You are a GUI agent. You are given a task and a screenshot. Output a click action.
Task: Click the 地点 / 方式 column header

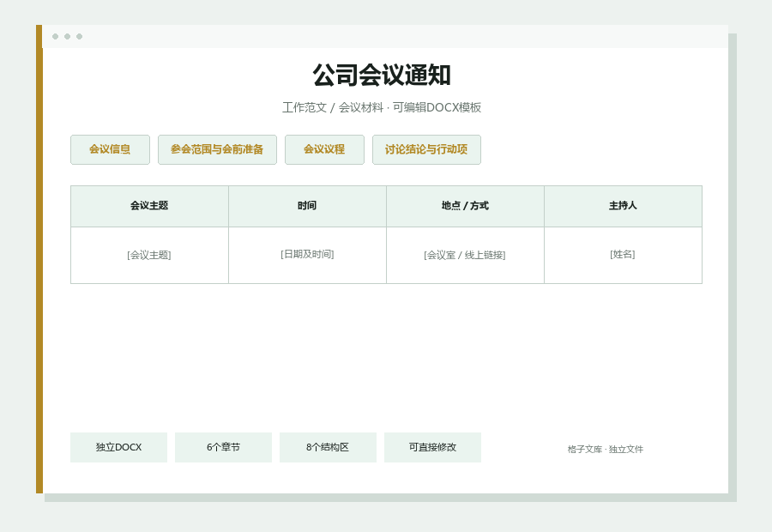(x=465, y=206)
